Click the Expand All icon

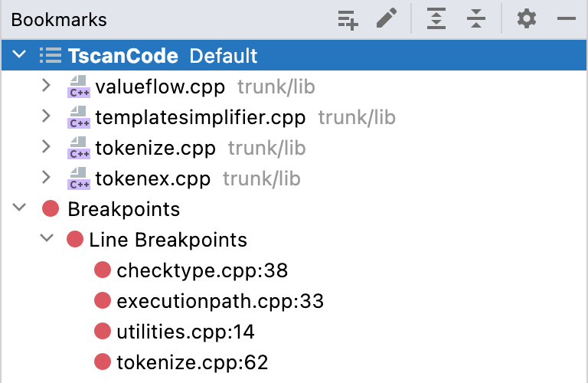click(436, 19)
